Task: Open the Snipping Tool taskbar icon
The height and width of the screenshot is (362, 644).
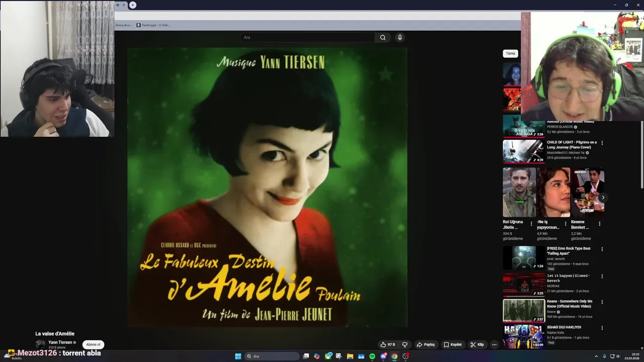Action: 339,356
